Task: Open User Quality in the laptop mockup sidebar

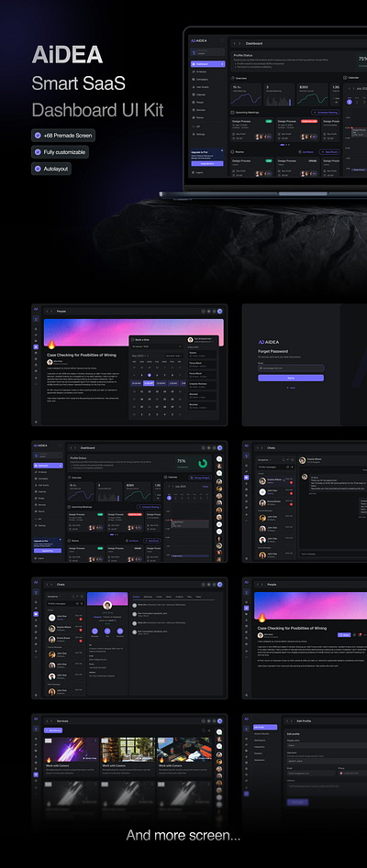Action: (201, 87)
